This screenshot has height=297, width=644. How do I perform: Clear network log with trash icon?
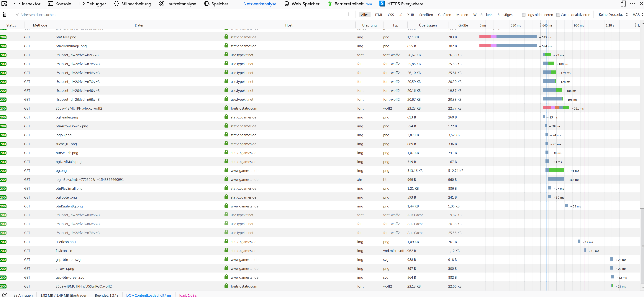coord(4,14)
